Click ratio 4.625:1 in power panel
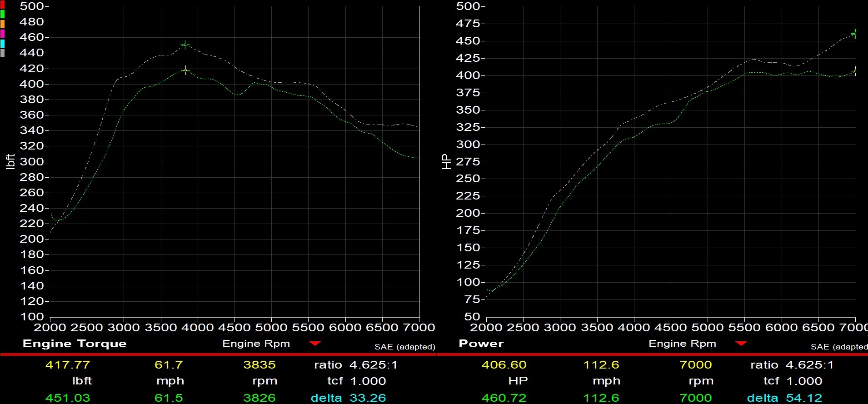The height and width of the screenshot is (404, 868). tap(792, 365)
